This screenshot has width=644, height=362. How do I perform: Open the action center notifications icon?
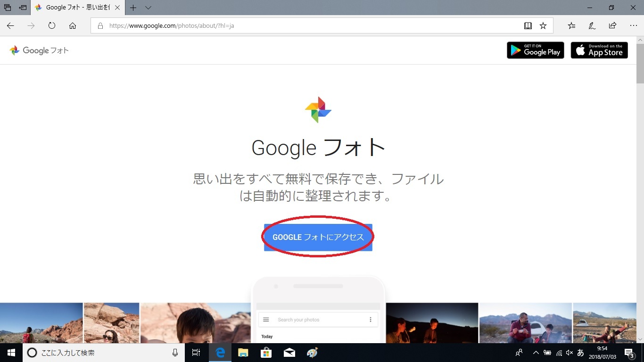pos(629,353)
